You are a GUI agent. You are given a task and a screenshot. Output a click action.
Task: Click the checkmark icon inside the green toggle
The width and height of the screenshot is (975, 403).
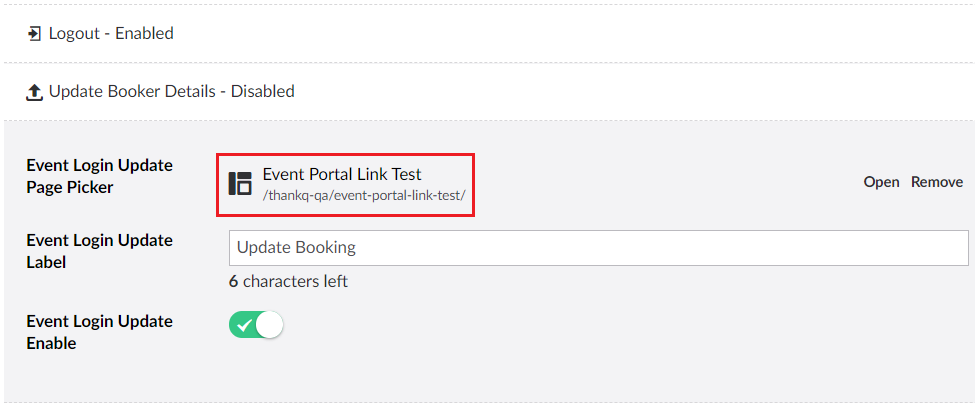(244, 325)
